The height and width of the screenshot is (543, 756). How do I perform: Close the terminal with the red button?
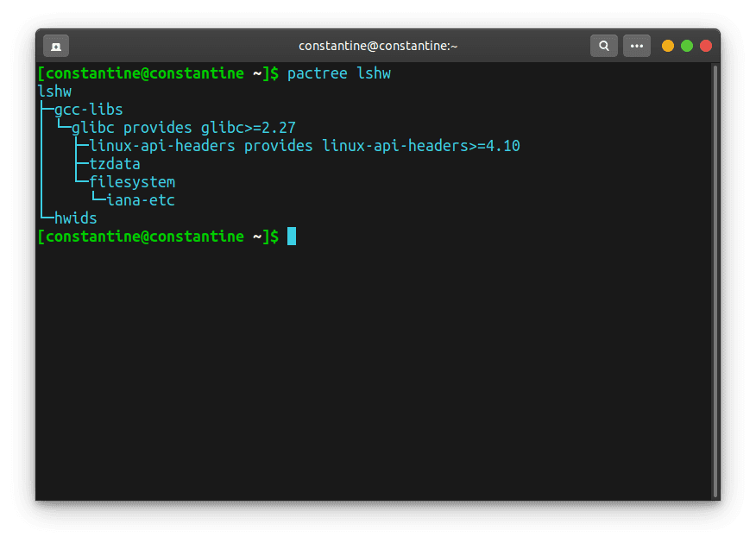[706, 46]
